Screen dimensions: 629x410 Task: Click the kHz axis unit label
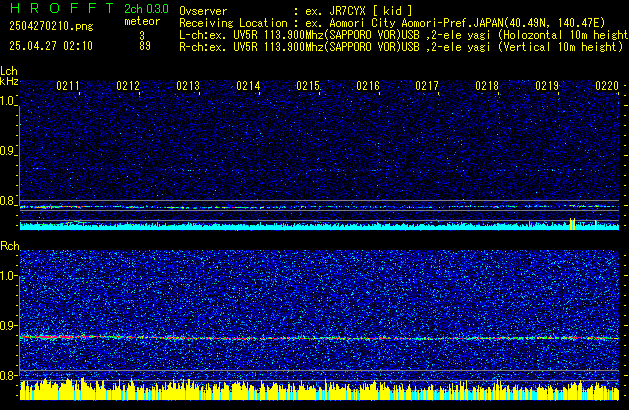click(x=9, y=81)
